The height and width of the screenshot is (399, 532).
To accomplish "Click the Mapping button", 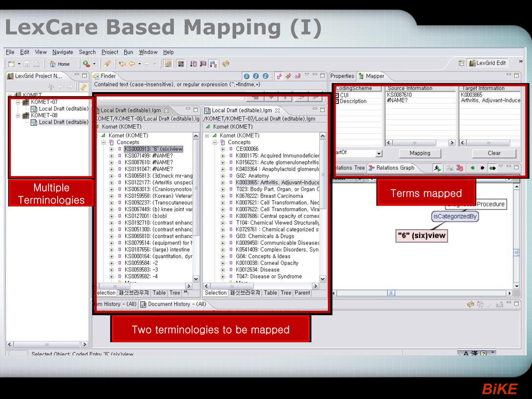I will 420,153.
